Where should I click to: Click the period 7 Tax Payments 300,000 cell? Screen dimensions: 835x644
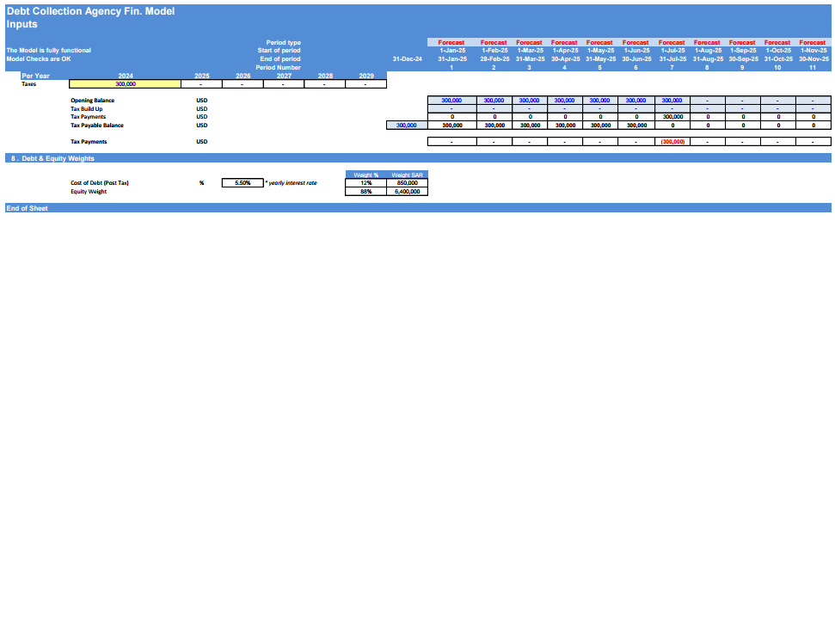(672, 117)
